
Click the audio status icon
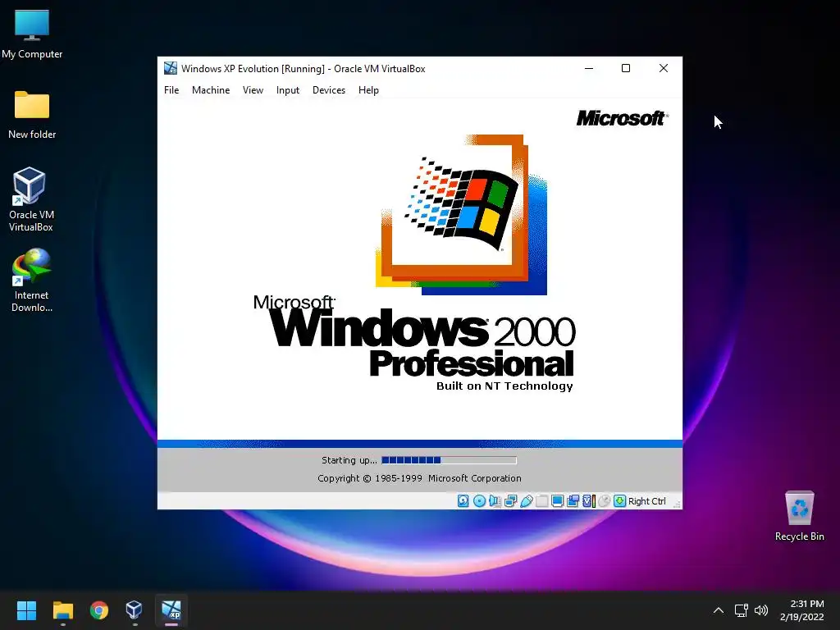point(495,501)
